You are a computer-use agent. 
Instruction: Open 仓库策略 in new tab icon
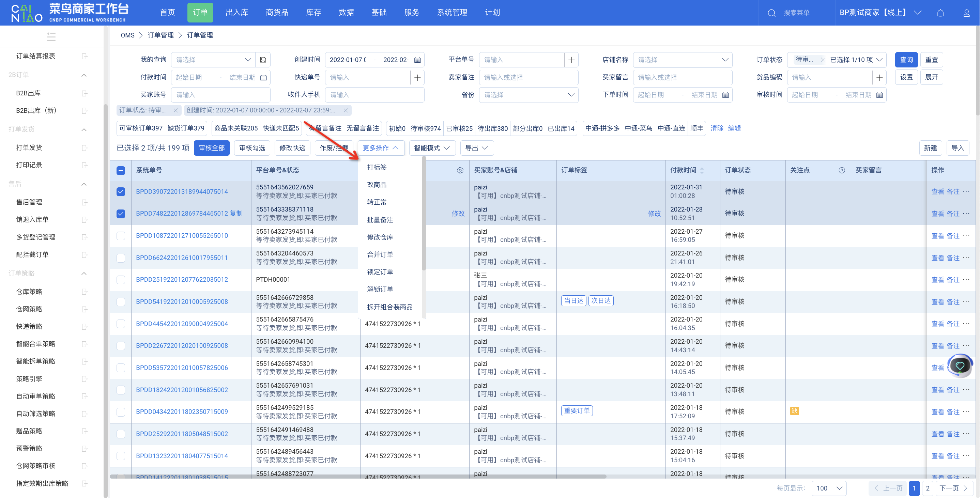click(x=85, y=292)
